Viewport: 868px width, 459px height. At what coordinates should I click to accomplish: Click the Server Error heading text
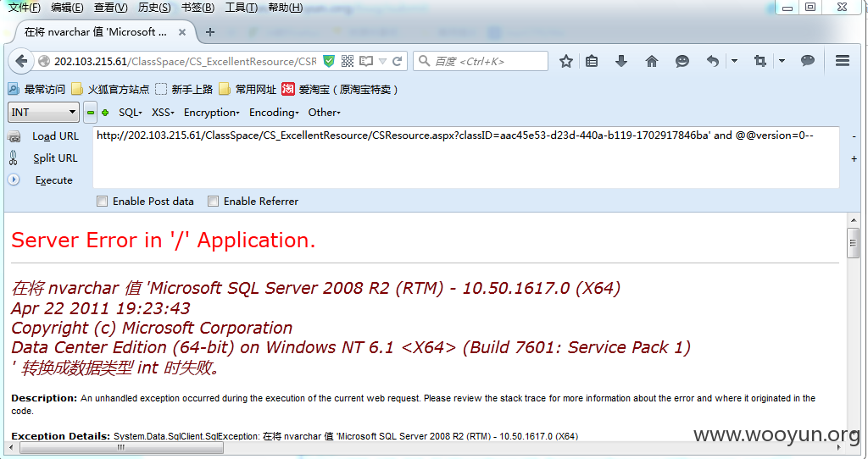[164, 240]
